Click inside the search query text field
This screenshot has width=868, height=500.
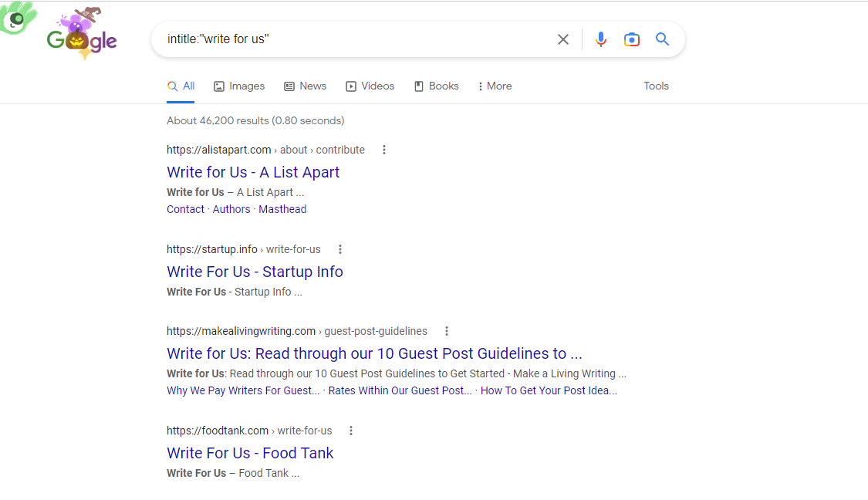point(347,39)
